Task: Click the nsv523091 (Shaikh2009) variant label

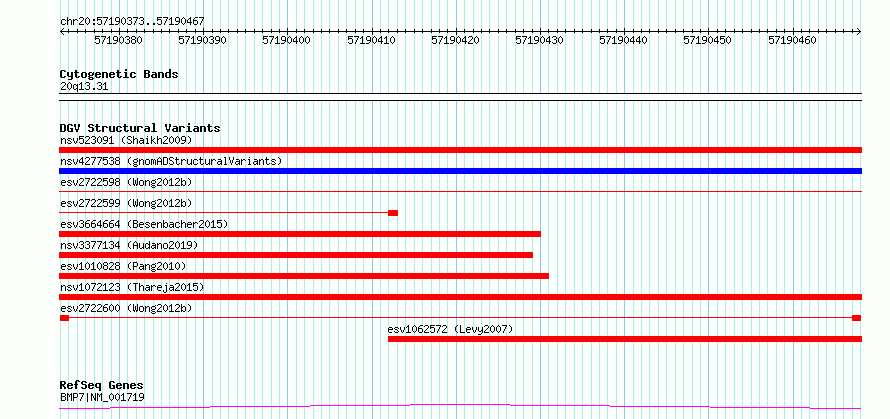Action: coord(126,140)
